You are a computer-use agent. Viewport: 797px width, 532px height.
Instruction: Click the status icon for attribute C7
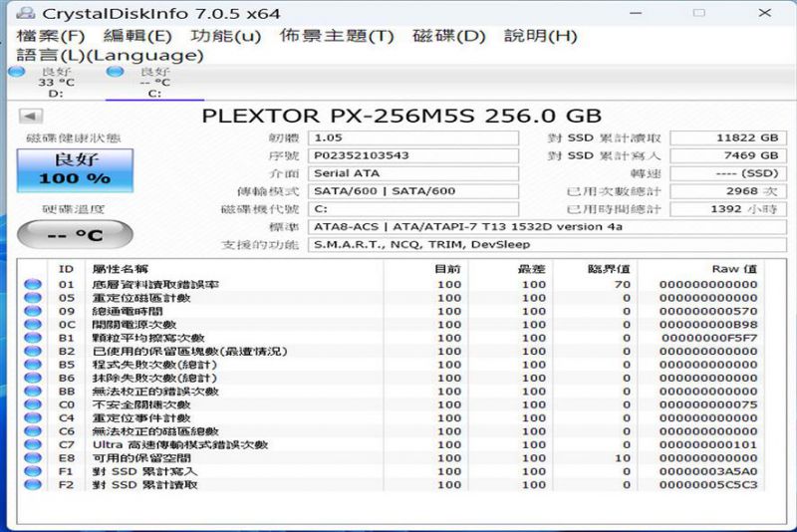[33, 445]
